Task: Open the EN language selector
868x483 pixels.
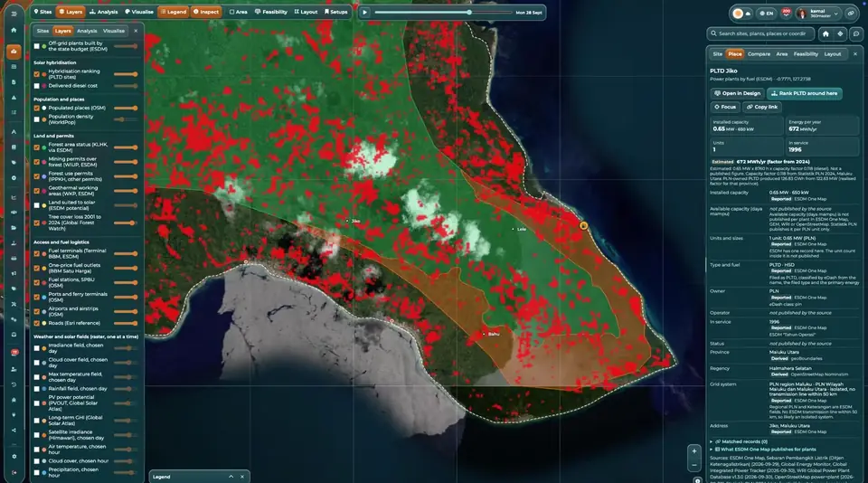Action: [x=766, y=14]
